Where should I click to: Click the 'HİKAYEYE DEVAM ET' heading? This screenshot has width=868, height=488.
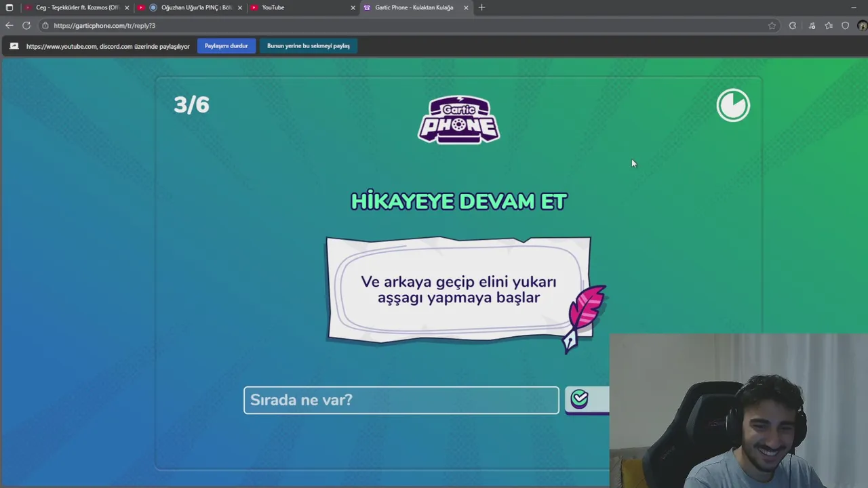click(x=458, y=201)
